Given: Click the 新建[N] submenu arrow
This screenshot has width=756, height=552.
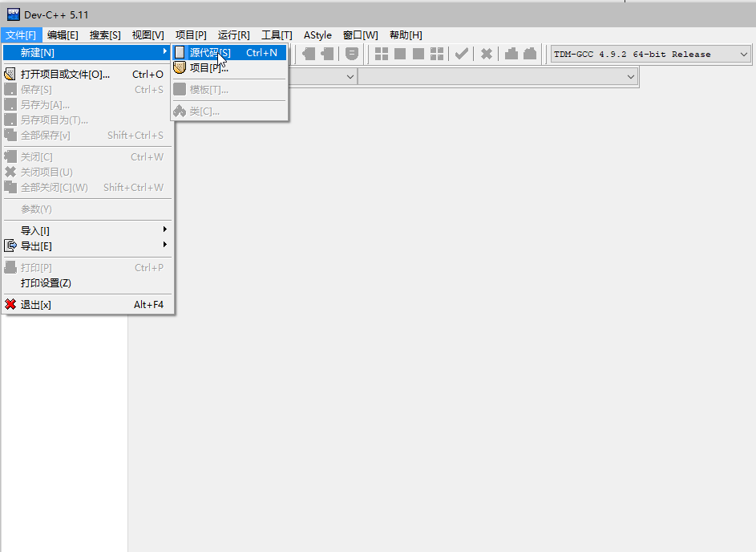Looking at the screenshot, I should [x=165, y=51].
